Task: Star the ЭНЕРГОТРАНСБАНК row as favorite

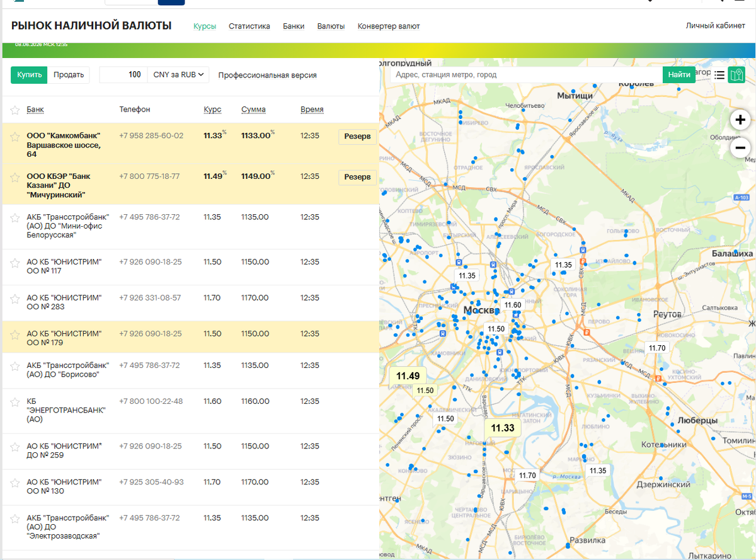Action: 15,402
